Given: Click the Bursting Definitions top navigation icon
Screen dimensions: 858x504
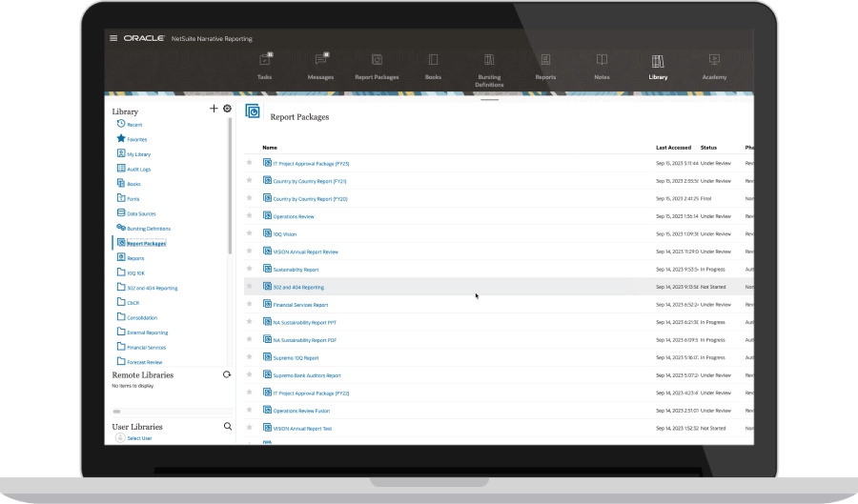Looking at the screenshot, I should pos(489,61).
